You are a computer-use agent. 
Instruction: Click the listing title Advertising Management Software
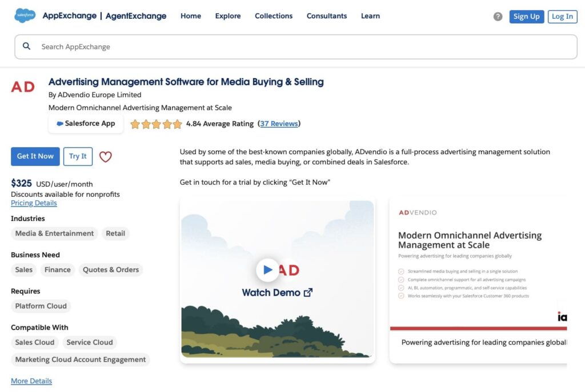coord(186,82)
